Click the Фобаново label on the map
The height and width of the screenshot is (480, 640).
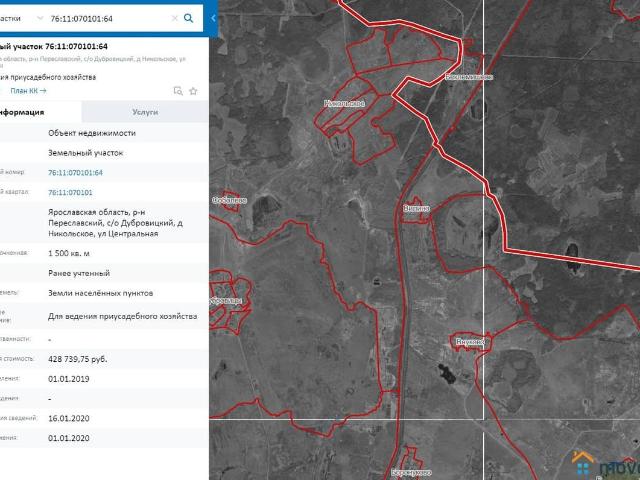[x=229, y=200]
